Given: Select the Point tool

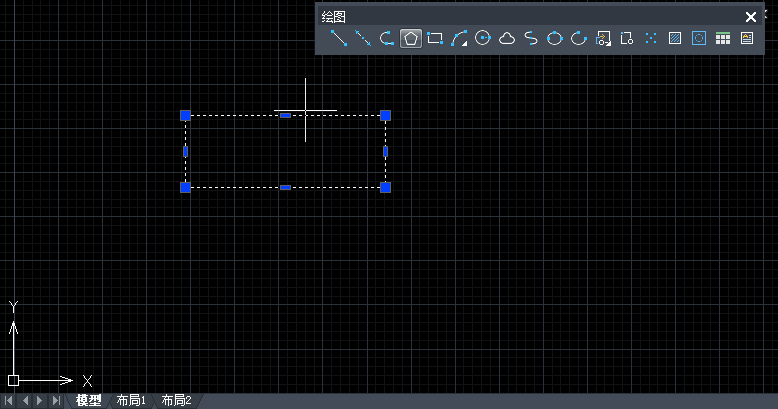Looking at the screenshot, I should 651,39.
